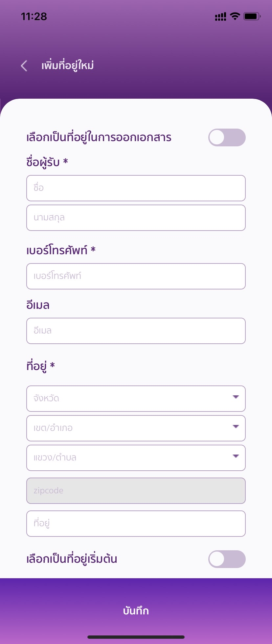Viewport: 272px width, 644px height.
Task: Click the อีเมล email input field
Action: (136, 331)
